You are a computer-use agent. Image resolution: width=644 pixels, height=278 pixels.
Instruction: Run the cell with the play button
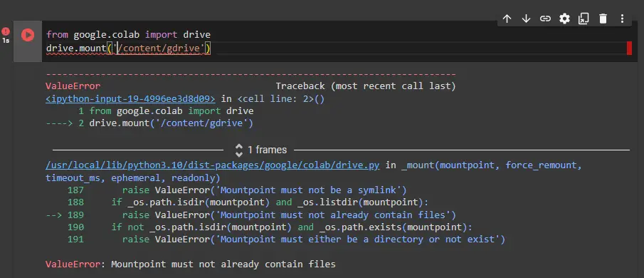pos(28,35)
